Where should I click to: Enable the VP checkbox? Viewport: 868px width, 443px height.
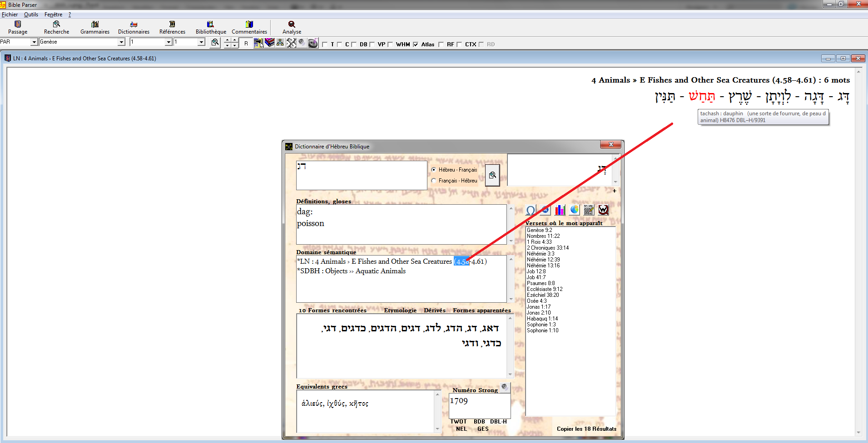pos(372,44)
